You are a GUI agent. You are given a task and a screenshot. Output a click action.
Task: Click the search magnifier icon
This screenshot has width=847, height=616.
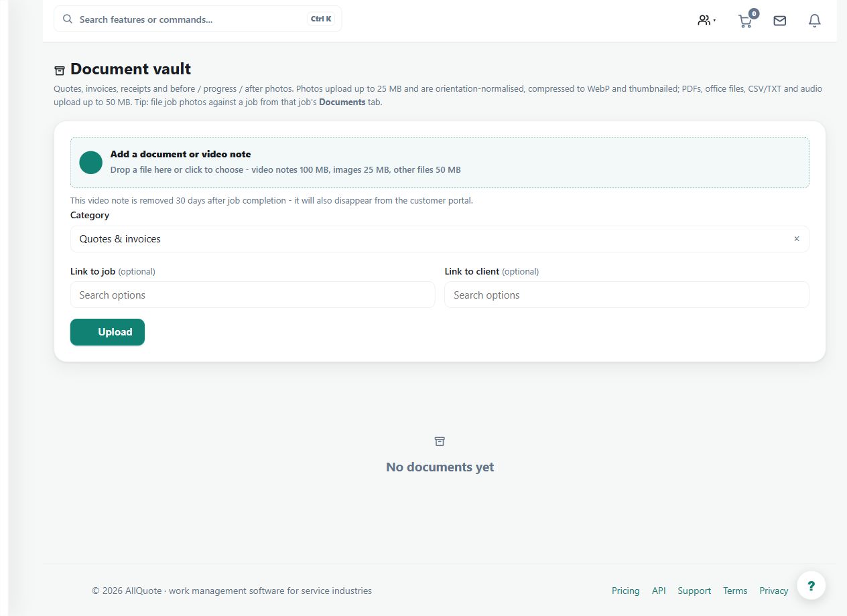[68, 19]
